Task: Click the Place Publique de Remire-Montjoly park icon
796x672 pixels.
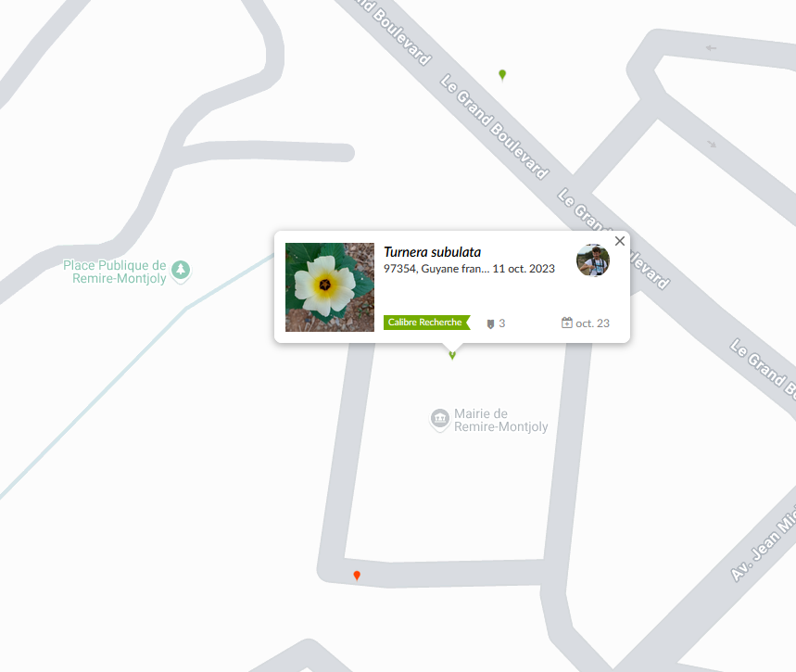Action: (181, 270)
